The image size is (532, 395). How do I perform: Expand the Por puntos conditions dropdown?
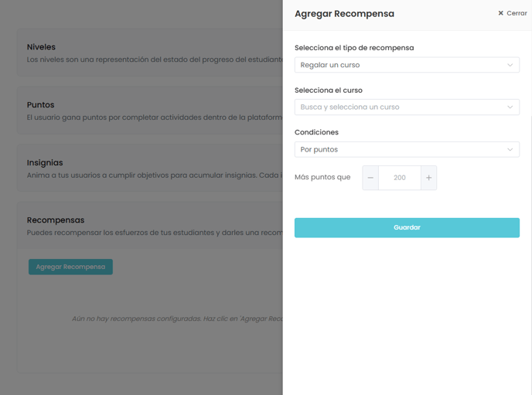407,149
